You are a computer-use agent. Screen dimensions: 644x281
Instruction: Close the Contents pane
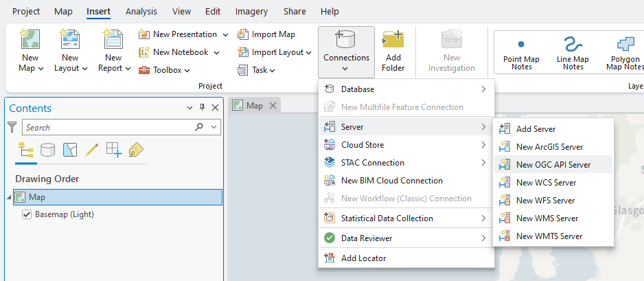coord(215,108)
